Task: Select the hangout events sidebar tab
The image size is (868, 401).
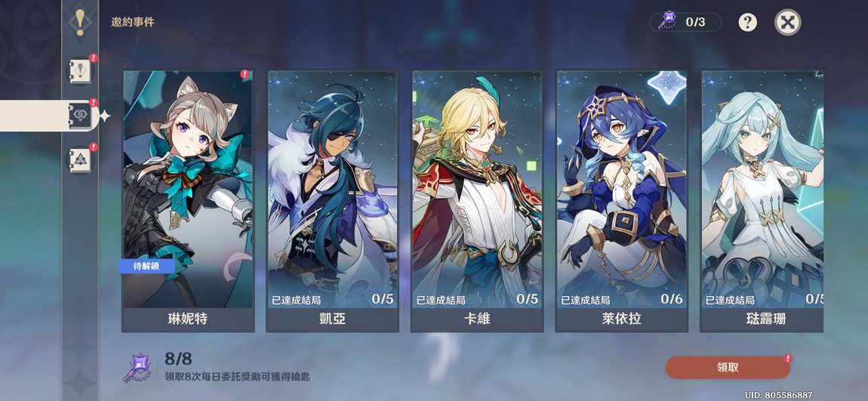Action: point(81,116)
